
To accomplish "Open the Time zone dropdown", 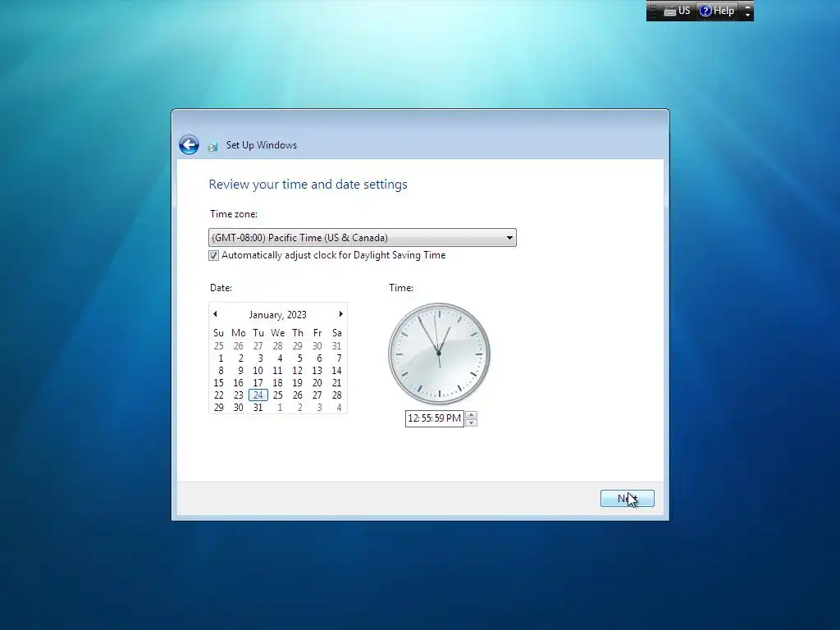I will [x=362, y=237].
